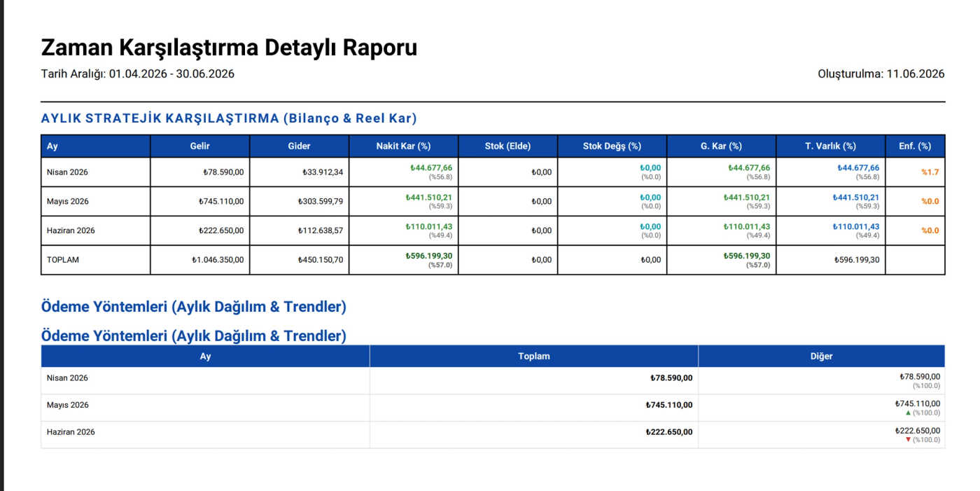Screen dimensions: 980x491
Task: Select the Diğer column header
Action: tap(822, 357)
